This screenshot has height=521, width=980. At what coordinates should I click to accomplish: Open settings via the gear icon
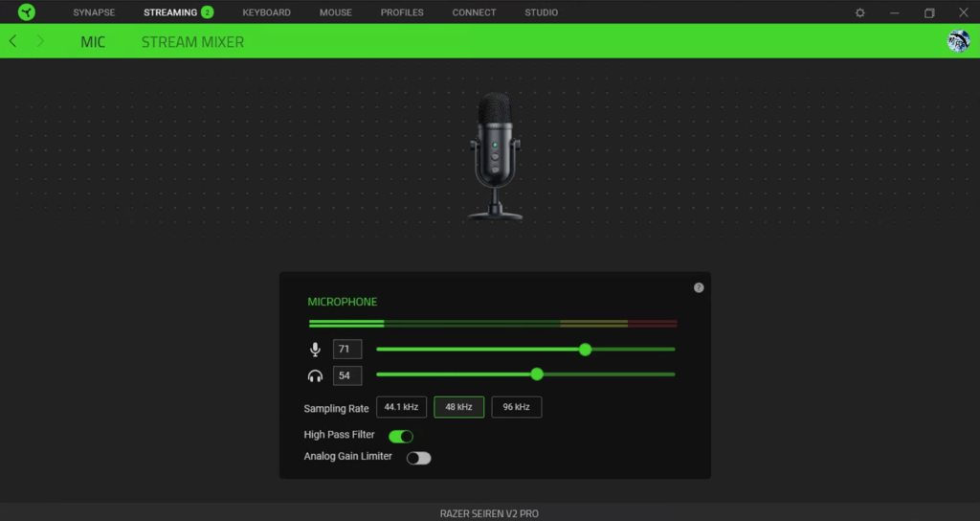859,12
